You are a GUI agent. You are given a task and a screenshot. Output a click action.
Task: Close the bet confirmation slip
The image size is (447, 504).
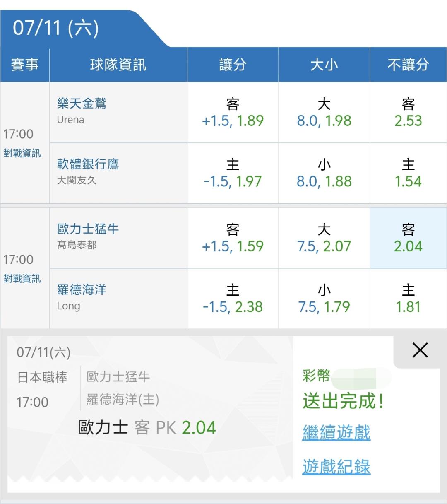420,350
